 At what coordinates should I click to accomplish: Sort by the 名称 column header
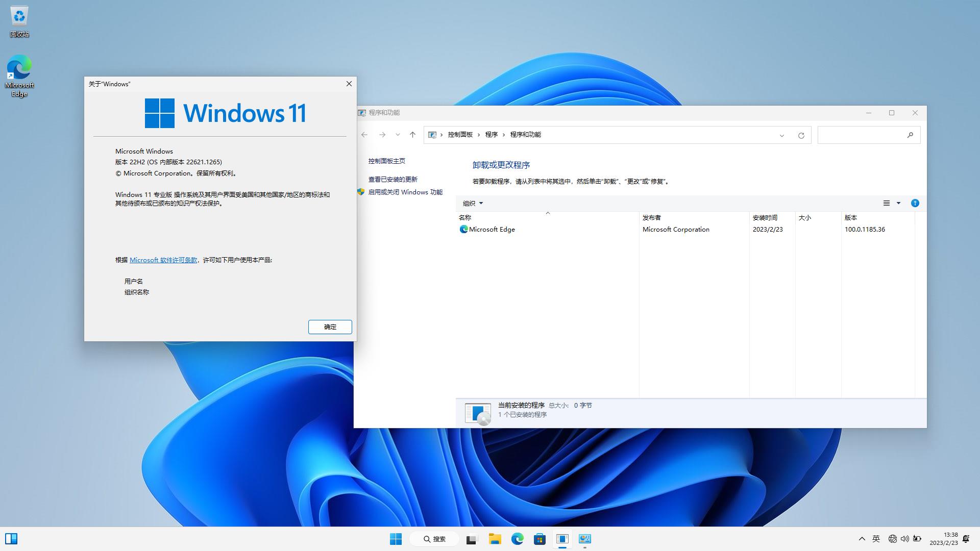(x=548, y=218)
